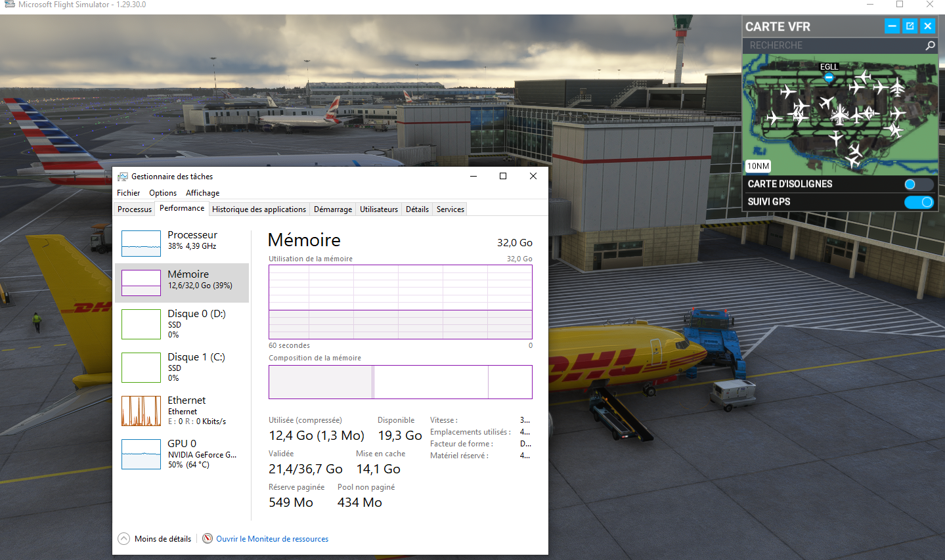Image resolution: width=945 pixels, height=560 pixels.
Task: Click the Microsoft Flight Simulator title icon
Action: coord(9,4)
